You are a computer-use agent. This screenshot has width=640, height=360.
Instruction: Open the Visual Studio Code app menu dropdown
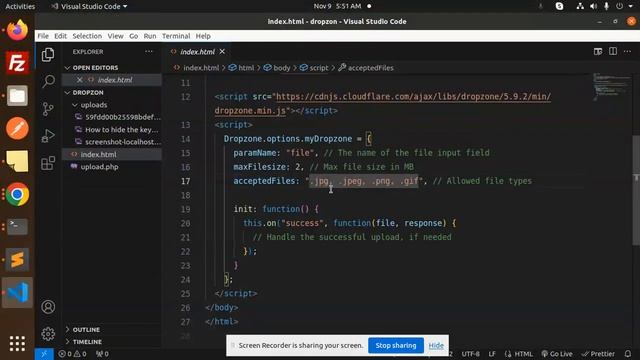(x=89, y=6)
